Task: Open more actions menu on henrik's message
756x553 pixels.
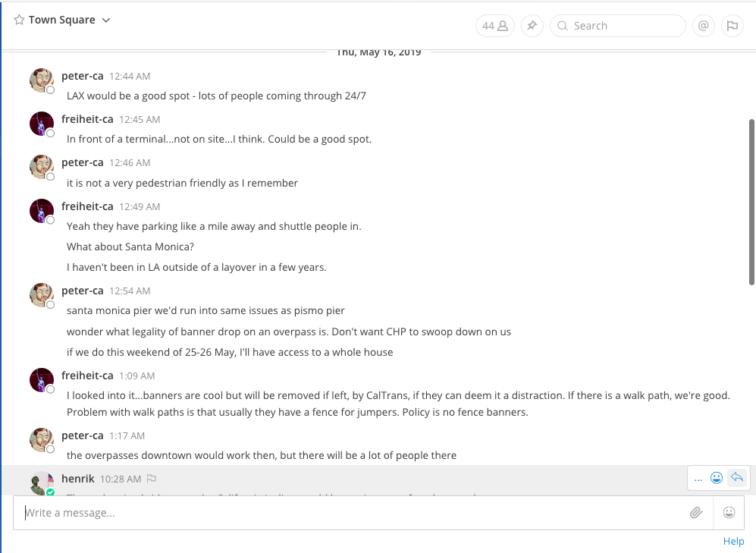Action: coord(698,478)
